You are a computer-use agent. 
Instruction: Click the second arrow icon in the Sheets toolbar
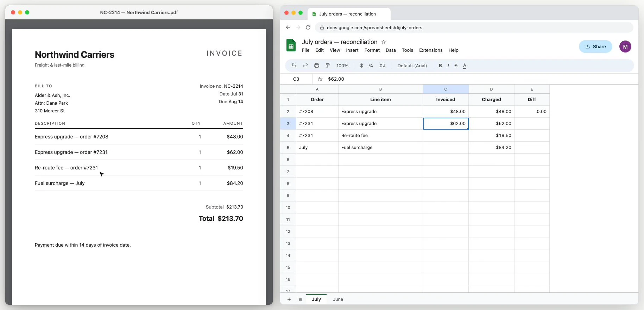305,66
